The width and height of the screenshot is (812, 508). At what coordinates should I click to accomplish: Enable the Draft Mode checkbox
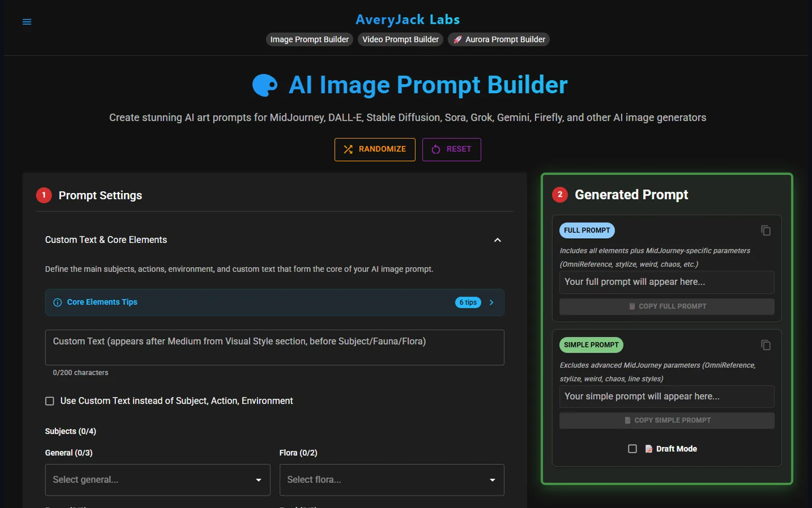[632, 449]
